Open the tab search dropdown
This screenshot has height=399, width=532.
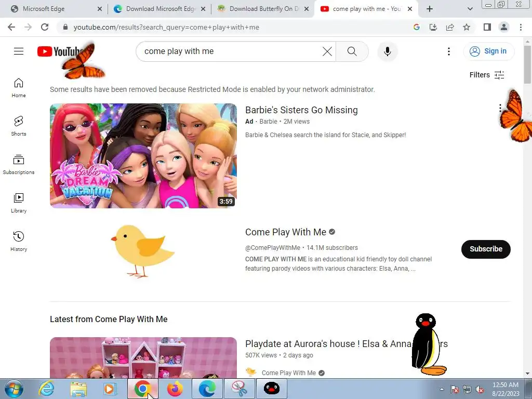(x=470, y=9)
